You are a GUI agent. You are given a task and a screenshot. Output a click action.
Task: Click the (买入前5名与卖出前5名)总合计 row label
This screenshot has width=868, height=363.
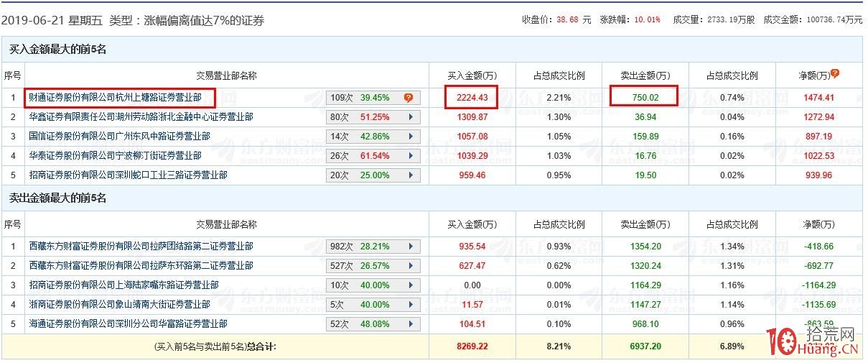(x=215, y=346)
